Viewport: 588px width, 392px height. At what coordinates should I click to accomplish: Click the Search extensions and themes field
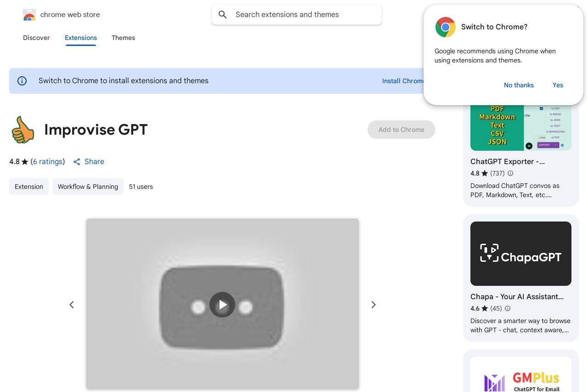(x=297, y=15)
